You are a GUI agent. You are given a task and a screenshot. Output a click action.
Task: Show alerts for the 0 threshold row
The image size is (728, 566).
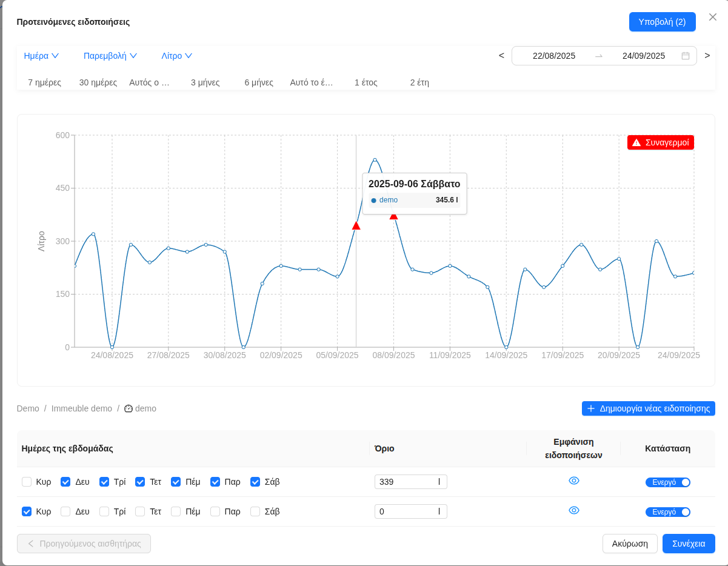[x=574, y=510]
